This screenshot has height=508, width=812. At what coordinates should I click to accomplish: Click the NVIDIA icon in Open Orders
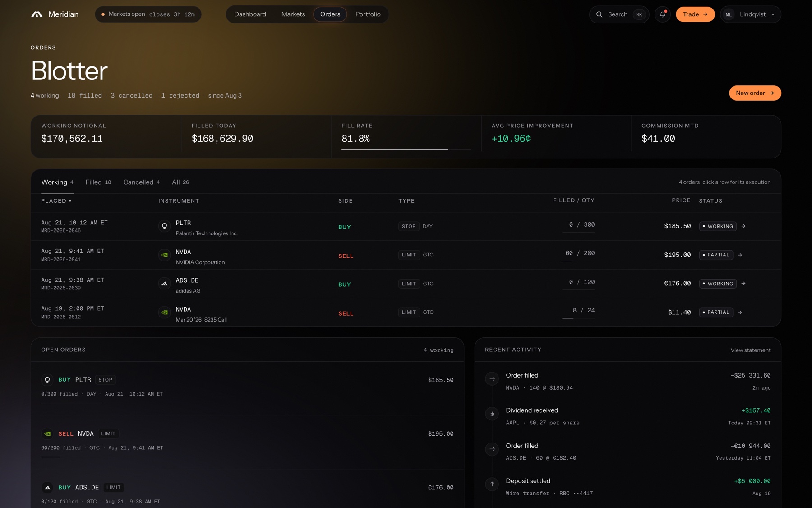tap(47, 433)
